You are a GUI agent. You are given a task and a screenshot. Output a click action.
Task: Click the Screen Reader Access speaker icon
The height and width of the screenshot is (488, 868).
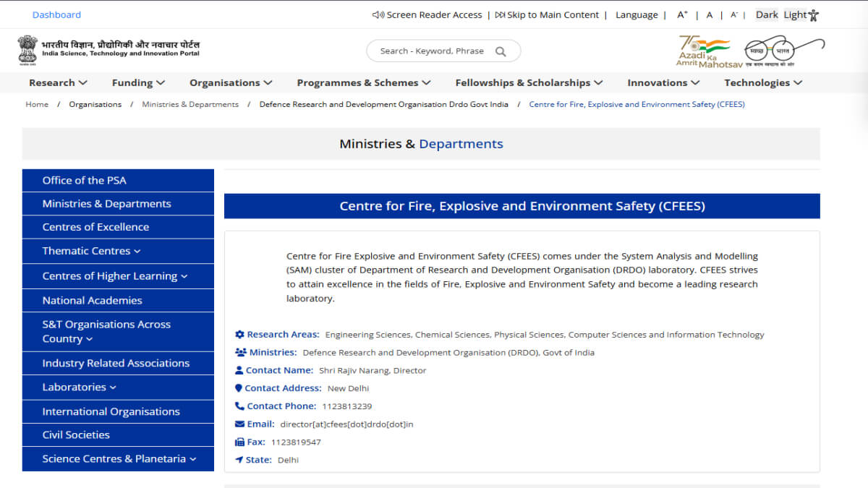pos(376,14)
